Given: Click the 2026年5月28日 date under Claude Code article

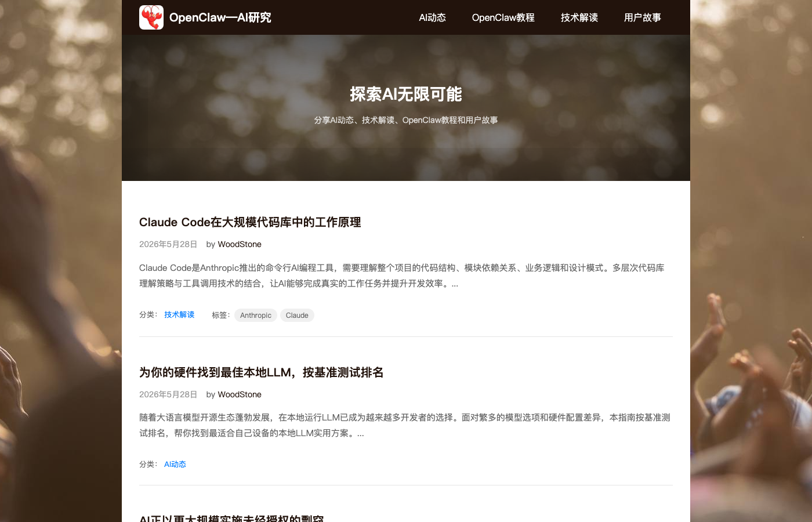Looking at the screenshot, I should (168, 244).
